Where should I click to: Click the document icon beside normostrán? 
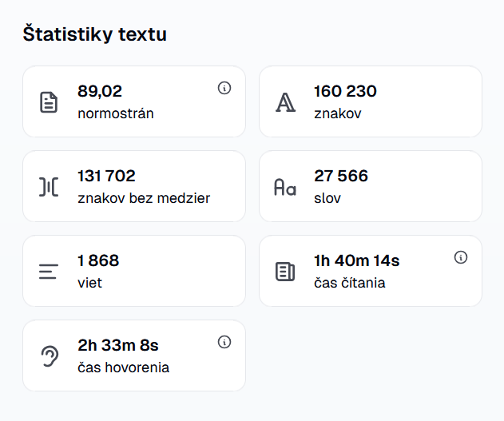point(49,102)
